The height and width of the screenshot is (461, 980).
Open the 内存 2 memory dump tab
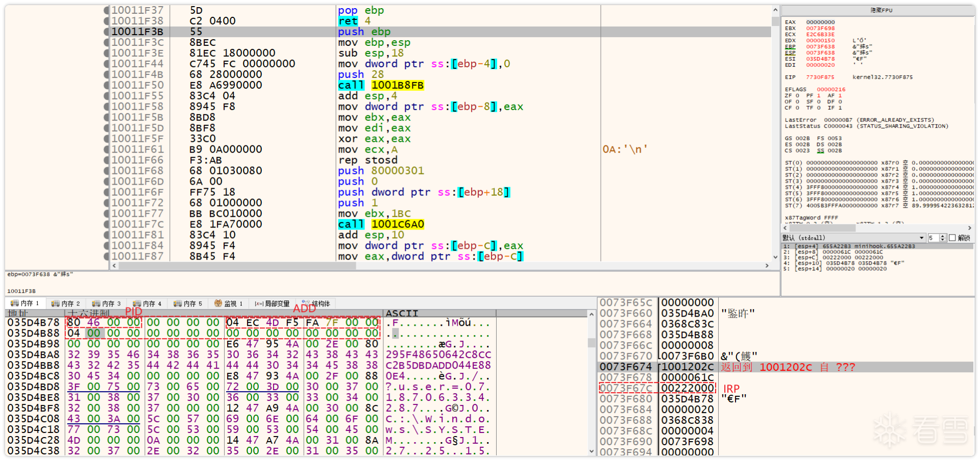point(66,303)
